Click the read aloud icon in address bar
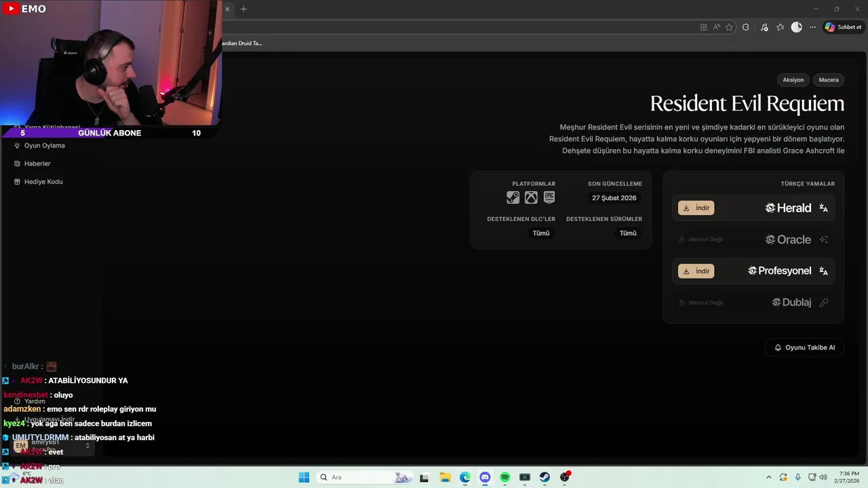This screenshot has height=488, width=868. (717, 27)
